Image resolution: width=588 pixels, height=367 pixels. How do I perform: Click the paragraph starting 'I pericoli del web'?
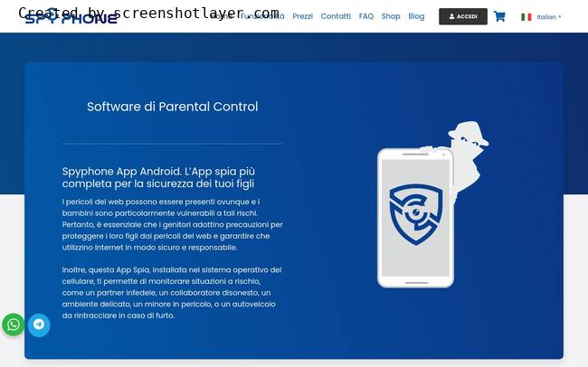173,224
